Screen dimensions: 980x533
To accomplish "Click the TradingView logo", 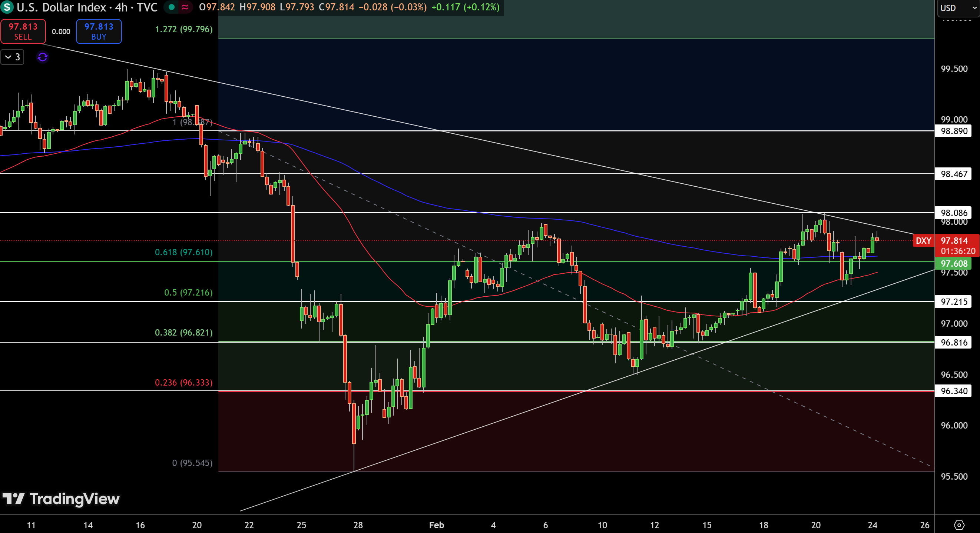I will coord(61,499).
